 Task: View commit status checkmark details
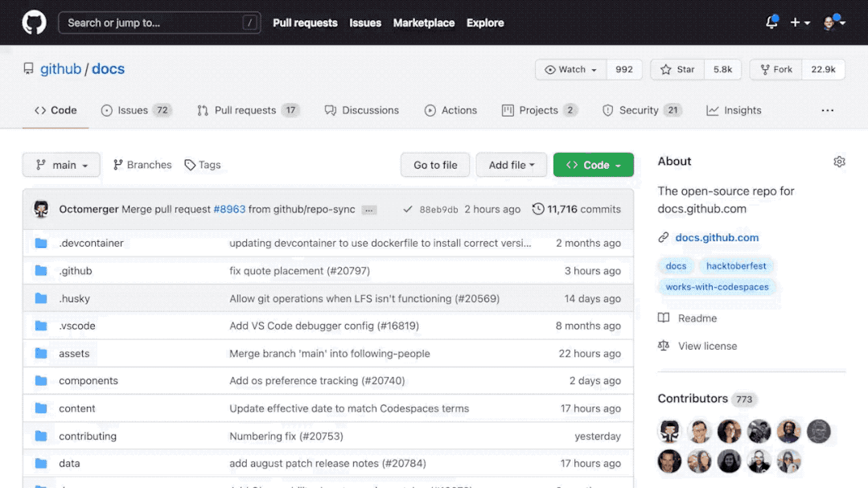407,209
